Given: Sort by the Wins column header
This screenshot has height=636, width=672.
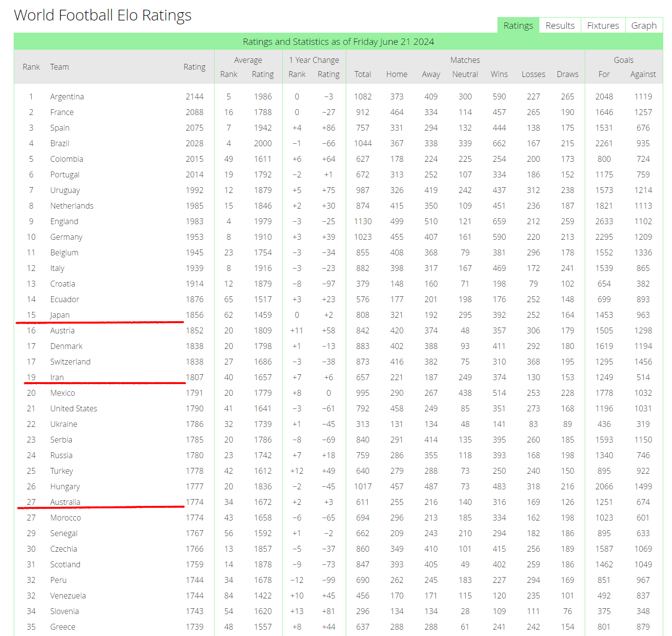Looking at the screenshot, I should pos(499,74).
